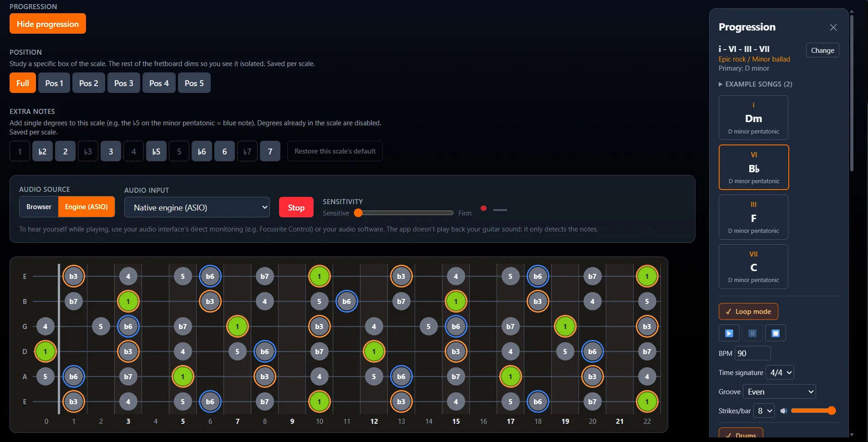Click the Progression panel scrollbar

[852, 93]
